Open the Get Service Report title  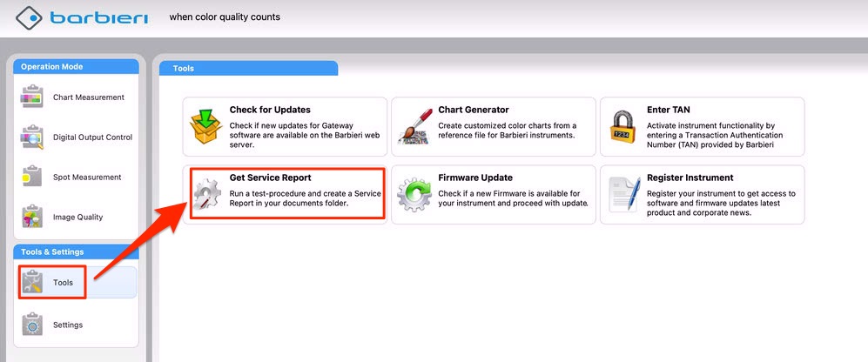point(270,178)
